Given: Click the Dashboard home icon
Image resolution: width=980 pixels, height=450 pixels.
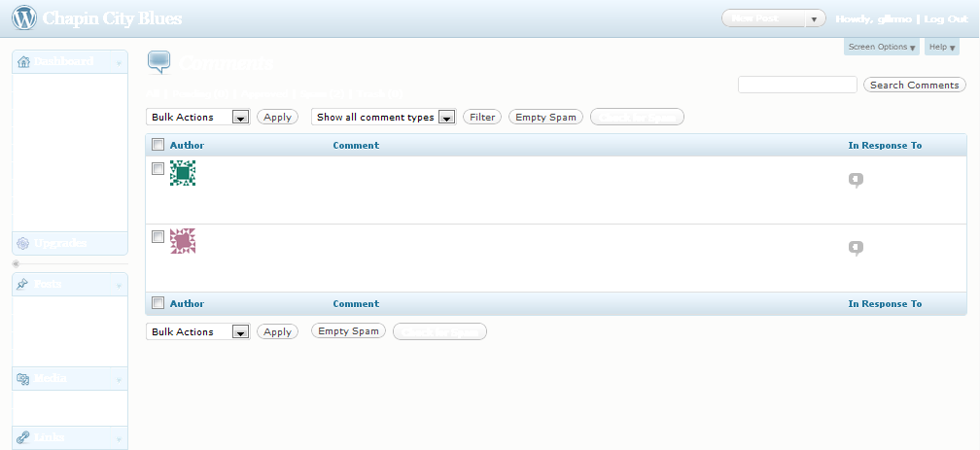Looking at the screenshot, I should pyautogui.click(x=23, y=61).
